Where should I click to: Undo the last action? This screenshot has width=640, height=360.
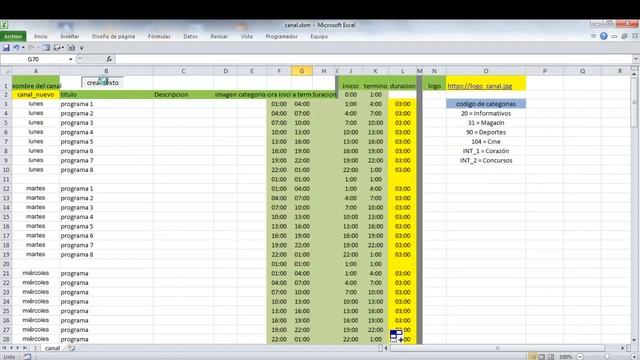tap(16, 48)
